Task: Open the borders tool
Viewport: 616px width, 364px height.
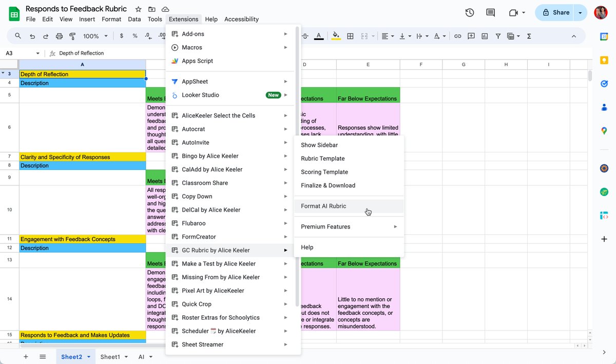Action: [350, 36]
